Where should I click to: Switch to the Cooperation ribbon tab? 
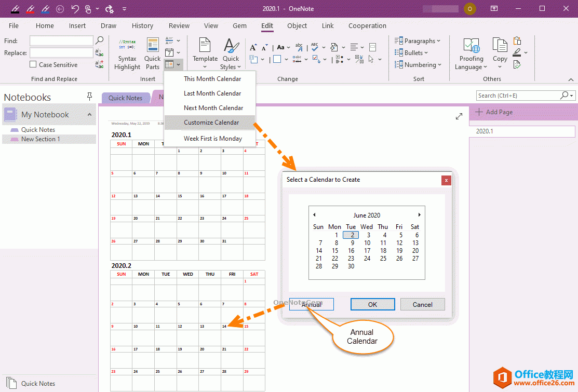[x=367, y=25]
